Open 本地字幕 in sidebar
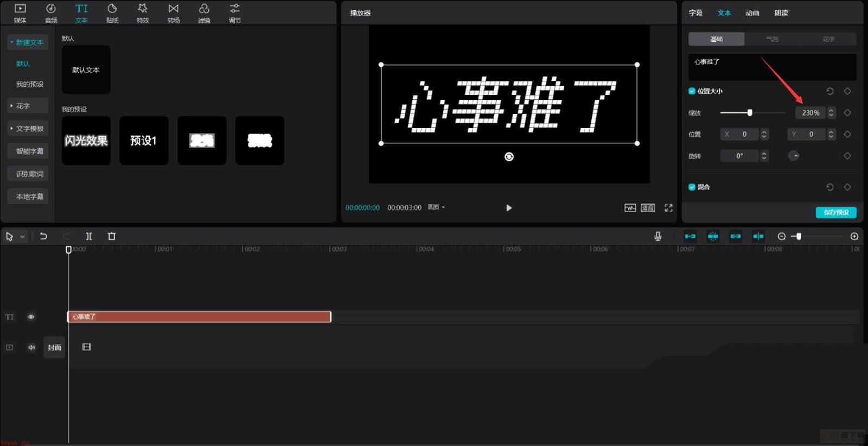 pos(28,196)
